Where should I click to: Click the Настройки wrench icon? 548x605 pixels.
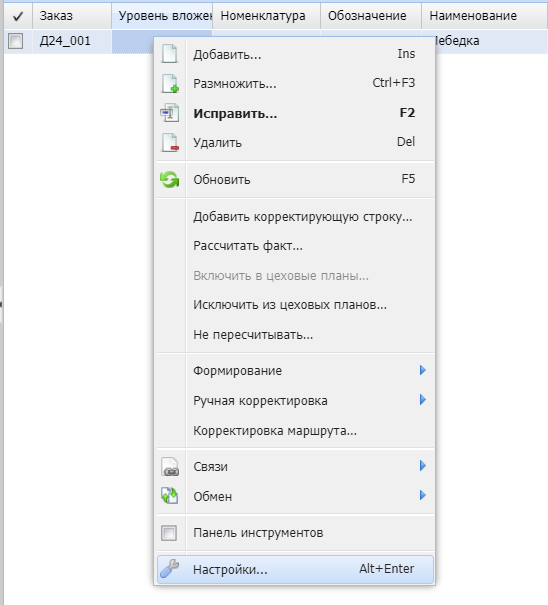pos(169,569)
